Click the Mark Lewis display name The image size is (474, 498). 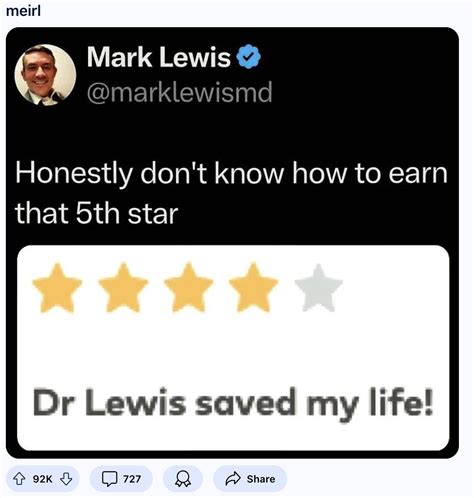[159, 57]
